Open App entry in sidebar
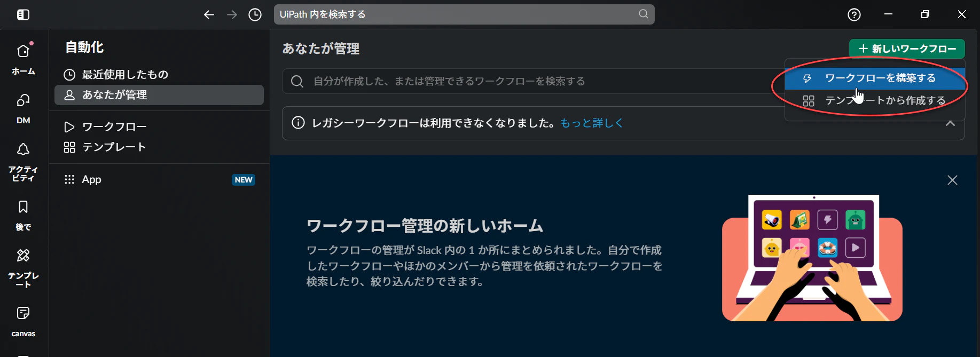The width and height of the screenshot is (980, 357). (159, 179)
